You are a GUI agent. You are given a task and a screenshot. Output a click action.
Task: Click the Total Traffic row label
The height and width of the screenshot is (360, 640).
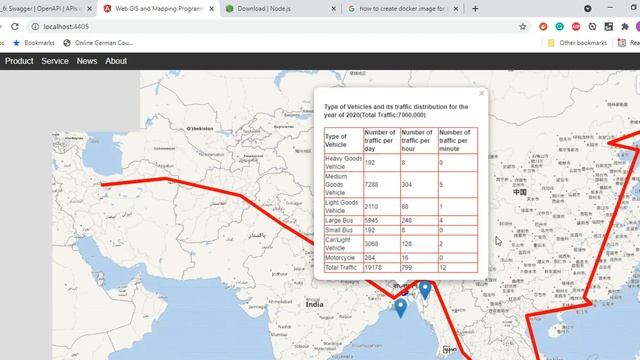click(x=344, y=268)
